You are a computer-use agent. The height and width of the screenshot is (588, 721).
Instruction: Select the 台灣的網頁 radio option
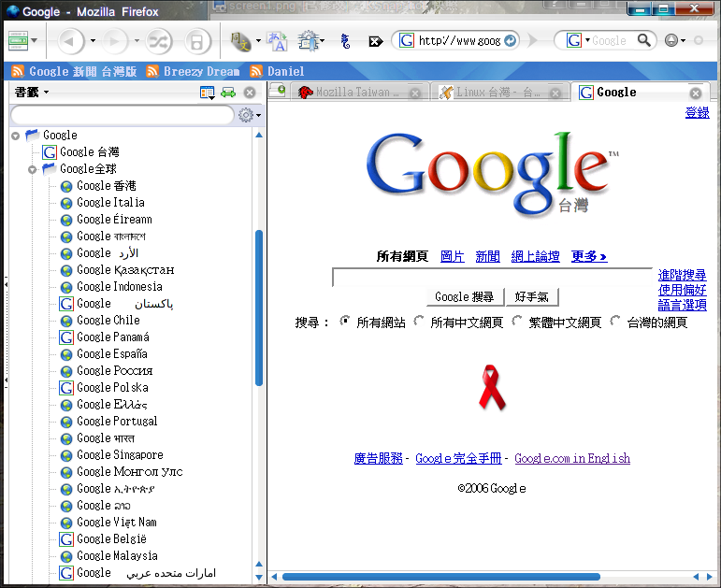click(x=615, y=322)
